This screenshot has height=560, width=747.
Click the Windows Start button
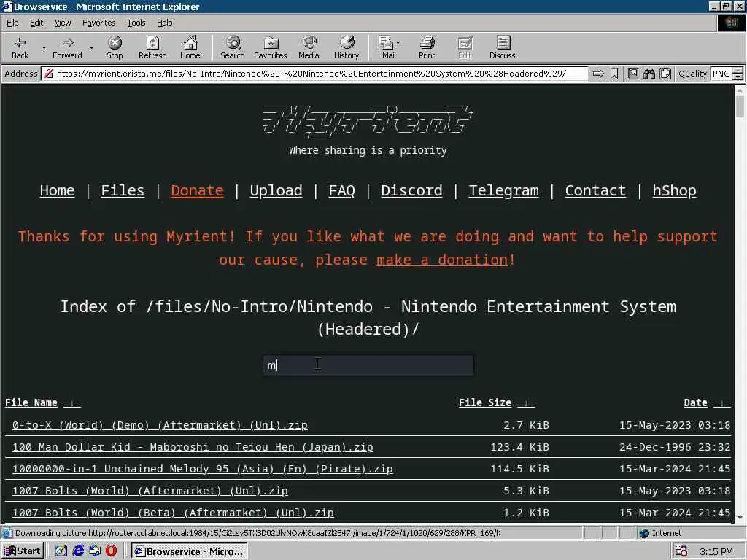(x=23, y=551)
